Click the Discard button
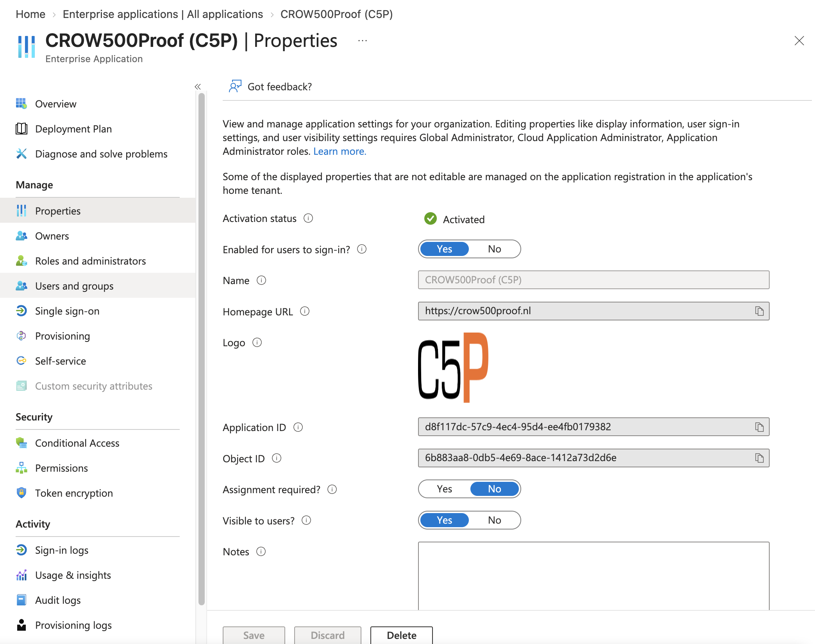This screenshot has width=815, height=644. pos(327,635)
